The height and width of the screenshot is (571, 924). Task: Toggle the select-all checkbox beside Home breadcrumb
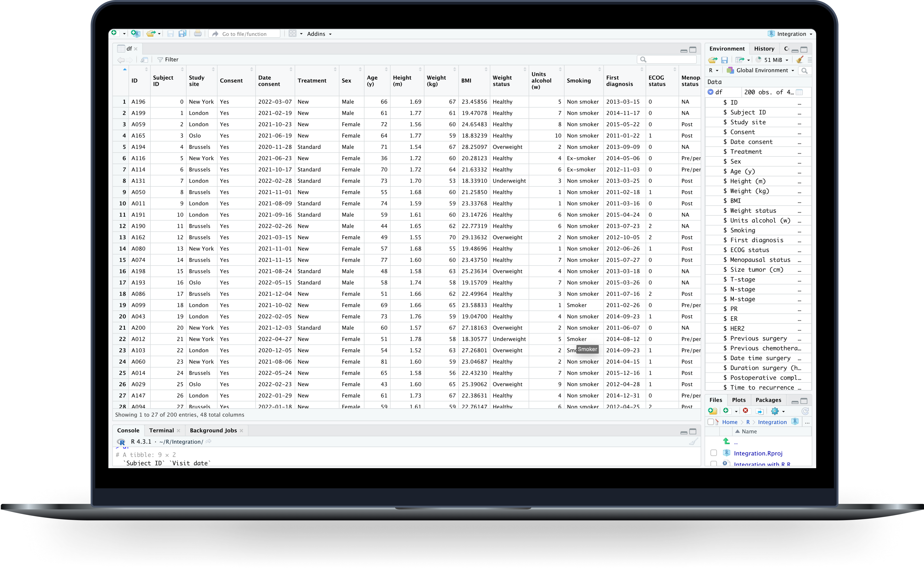tap(710, 422)
